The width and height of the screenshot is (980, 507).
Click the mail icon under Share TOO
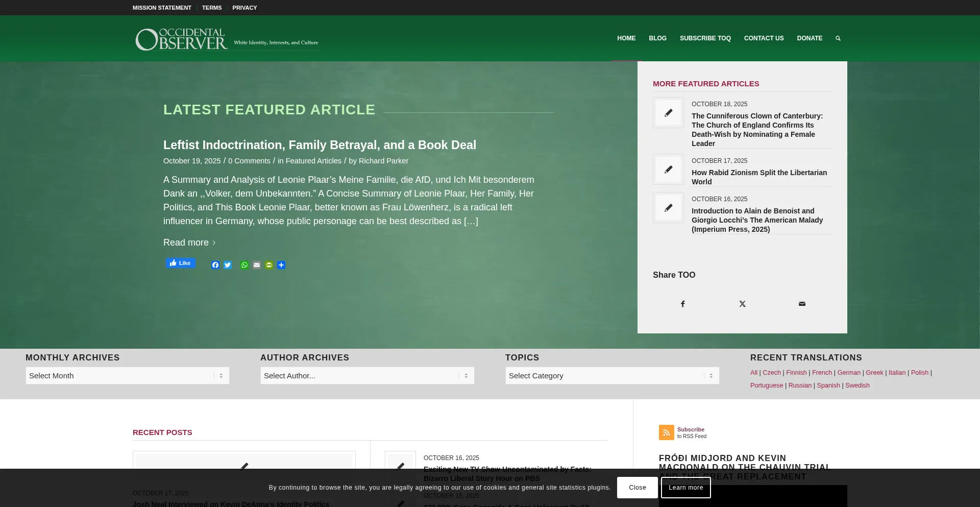pyautogui.click(x=802, y=304)
